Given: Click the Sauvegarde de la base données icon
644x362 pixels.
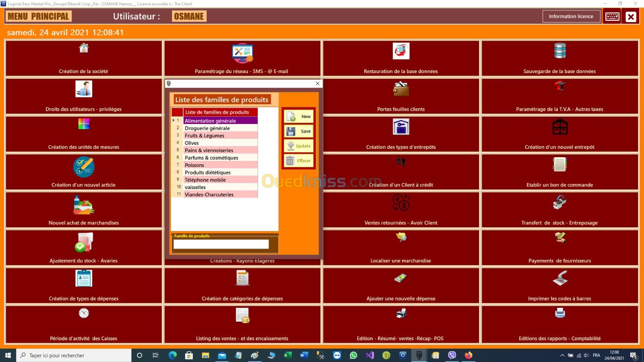Looking at the screenshot, I should pyautogui.click(x=560, y=51).
